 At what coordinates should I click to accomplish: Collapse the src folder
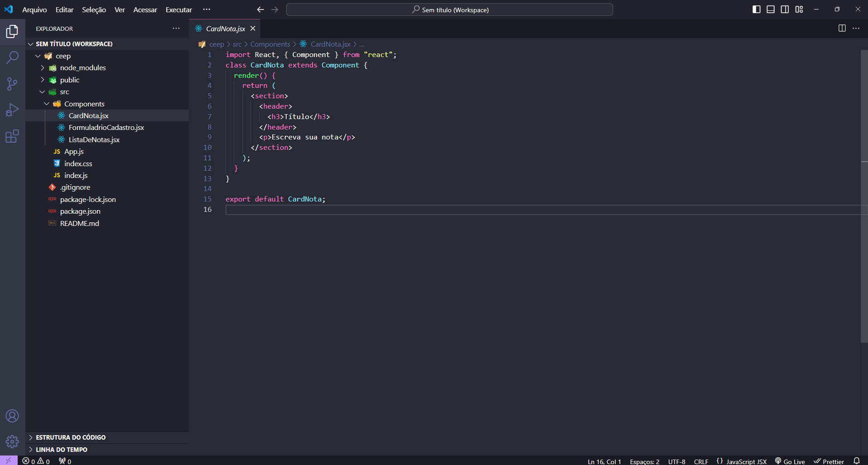coord(107,92)
